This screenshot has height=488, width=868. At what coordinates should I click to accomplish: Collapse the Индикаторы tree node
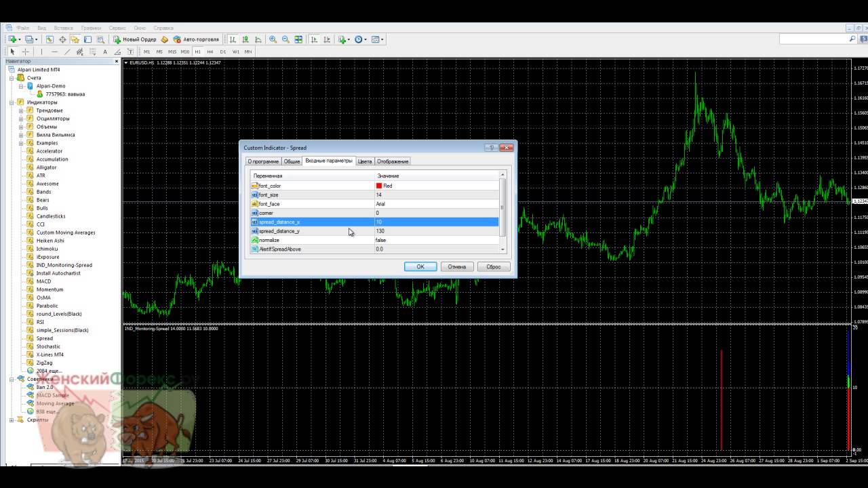tap(12, 102)
